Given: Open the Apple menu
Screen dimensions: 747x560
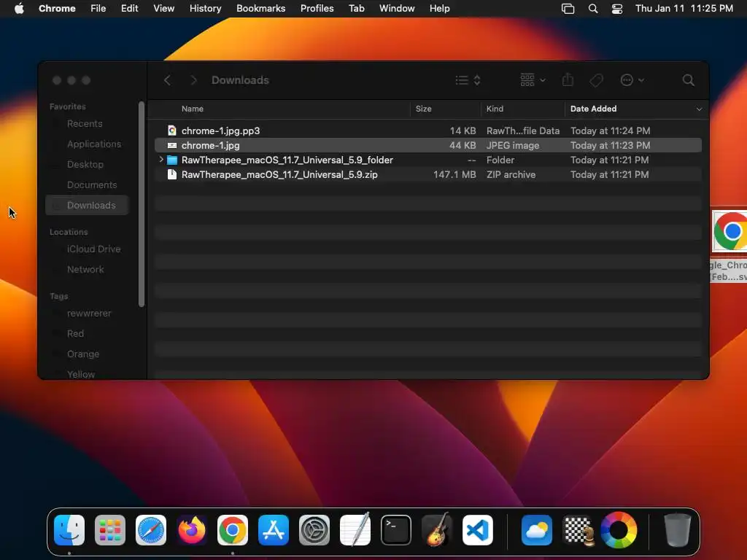Looking at the screenshot, I should click(x=19, y=9).
